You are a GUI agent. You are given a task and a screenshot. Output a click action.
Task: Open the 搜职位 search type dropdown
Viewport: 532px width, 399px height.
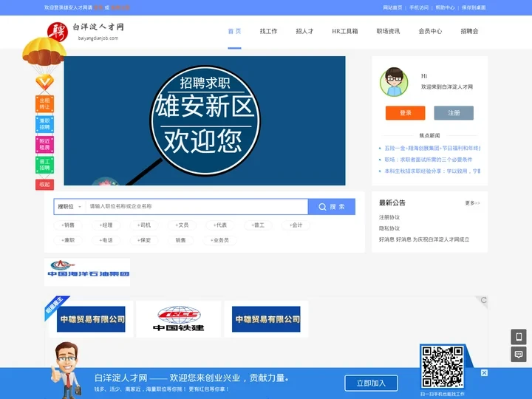[69, 207]
